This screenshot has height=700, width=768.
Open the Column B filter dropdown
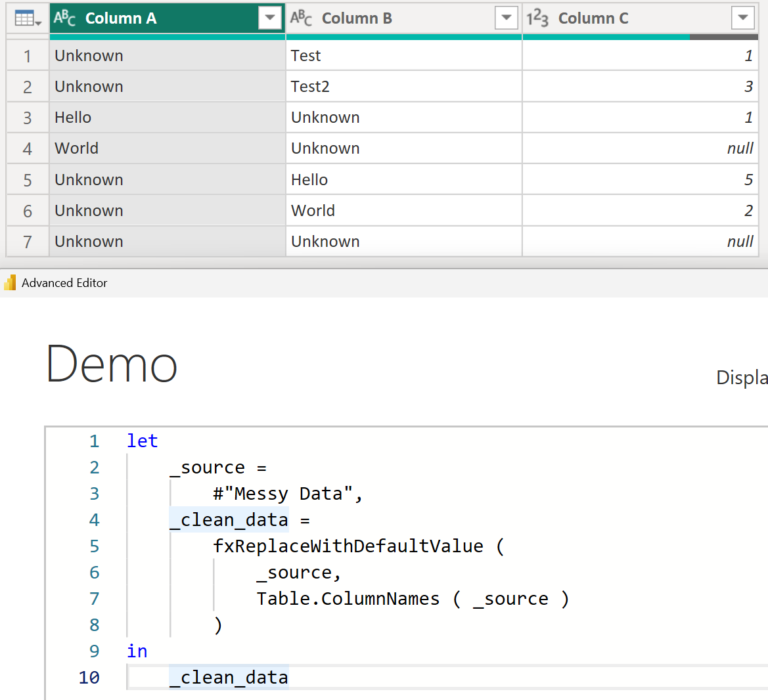(x=506, y=18)
